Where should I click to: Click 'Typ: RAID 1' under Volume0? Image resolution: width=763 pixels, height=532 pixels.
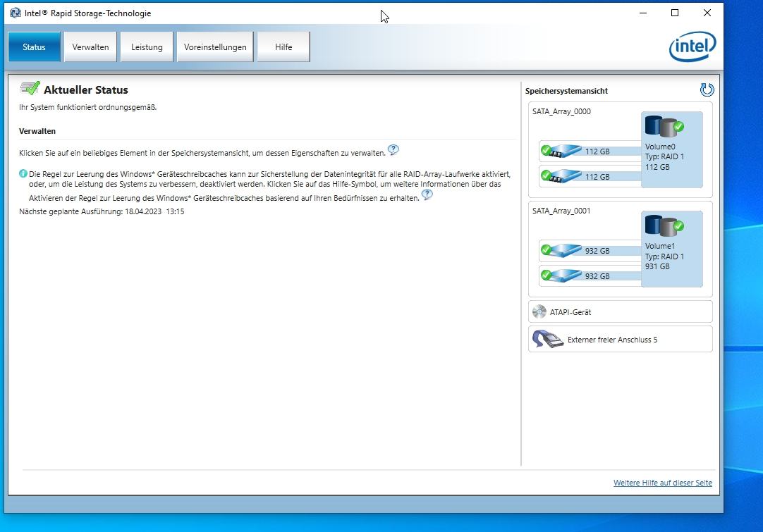coord(664,156)
